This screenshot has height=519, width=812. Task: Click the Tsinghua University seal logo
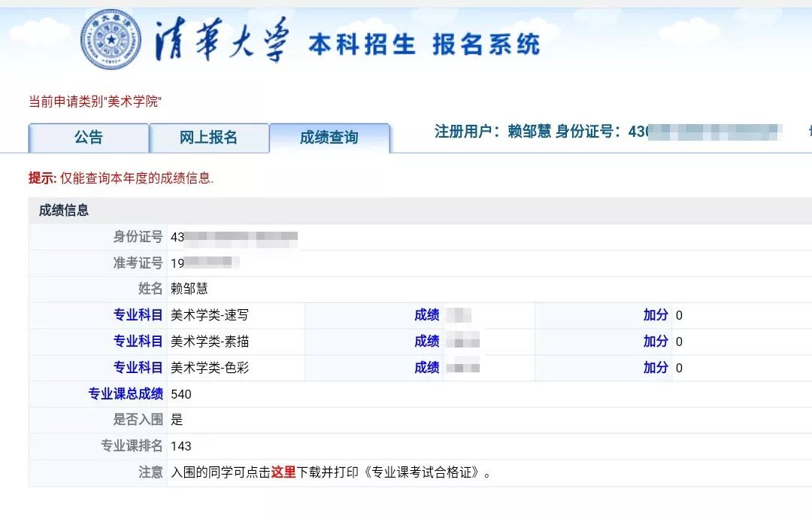click(111, 39)
